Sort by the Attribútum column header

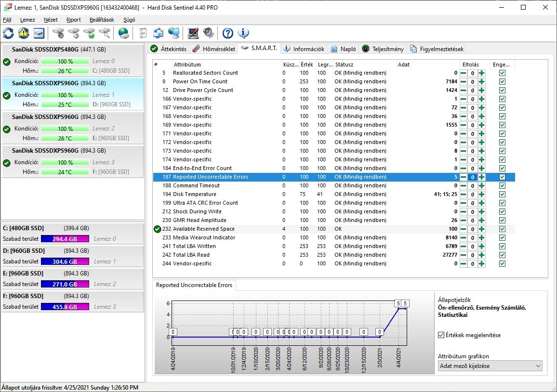click(226, 65)
